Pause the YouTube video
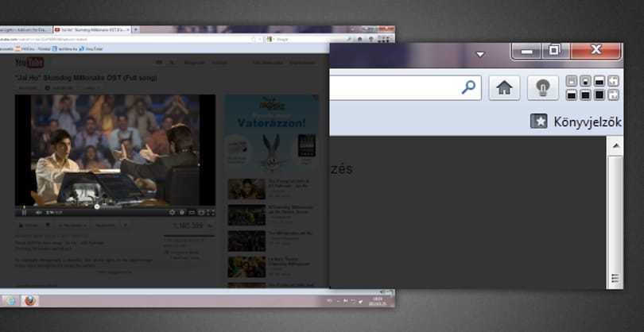This screenshot has height=332, width=644. [24, 212]
